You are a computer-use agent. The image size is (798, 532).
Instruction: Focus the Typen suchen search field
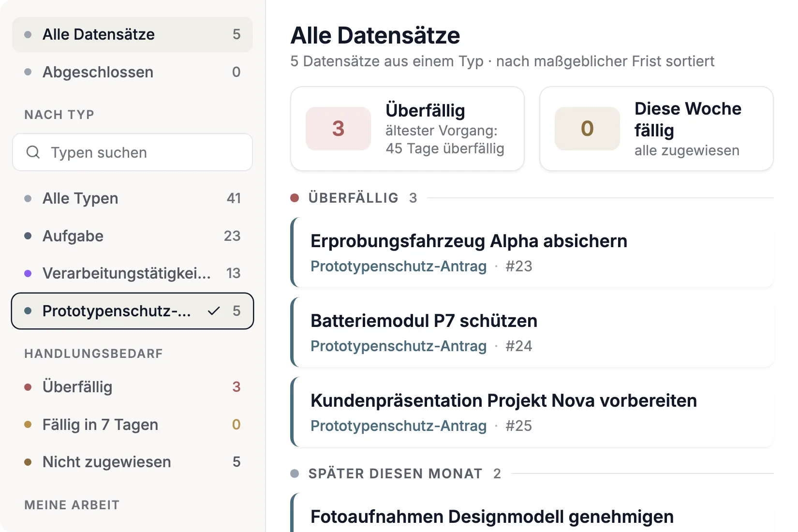[133, 152]
